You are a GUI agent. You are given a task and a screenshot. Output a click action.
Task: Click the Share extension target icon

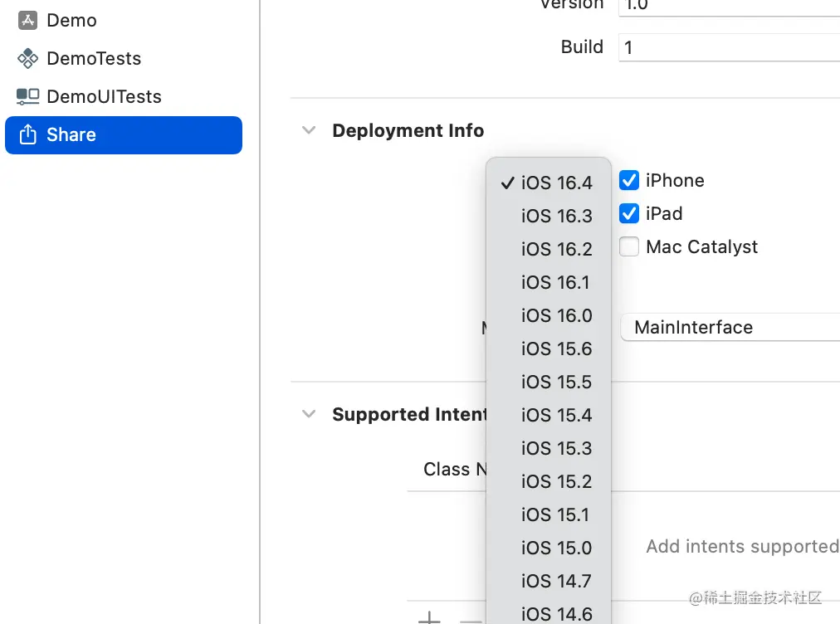(x=28, y=135)
